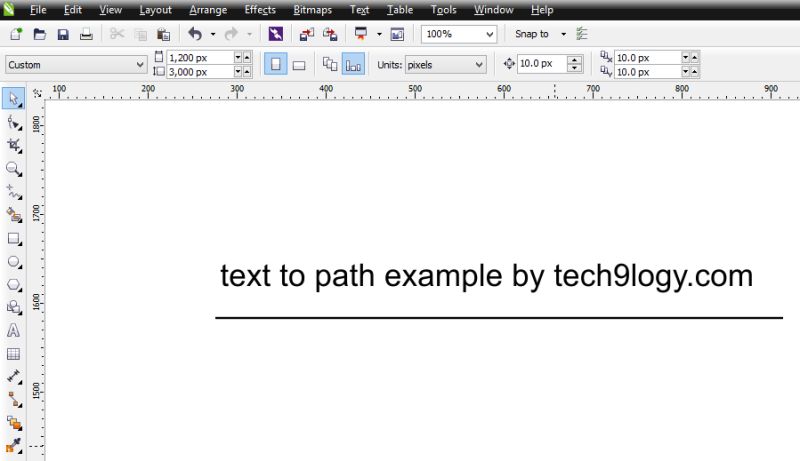Open the Search content icon
Viewport: 800px width, 461px height.
tap(276, 34)
